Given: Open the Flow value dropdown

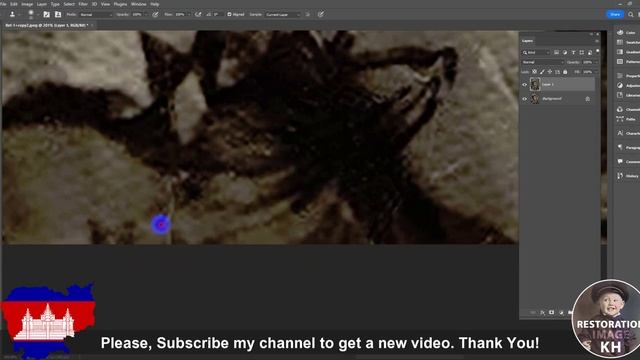Looking at the screenshot, I should (189, 15).
